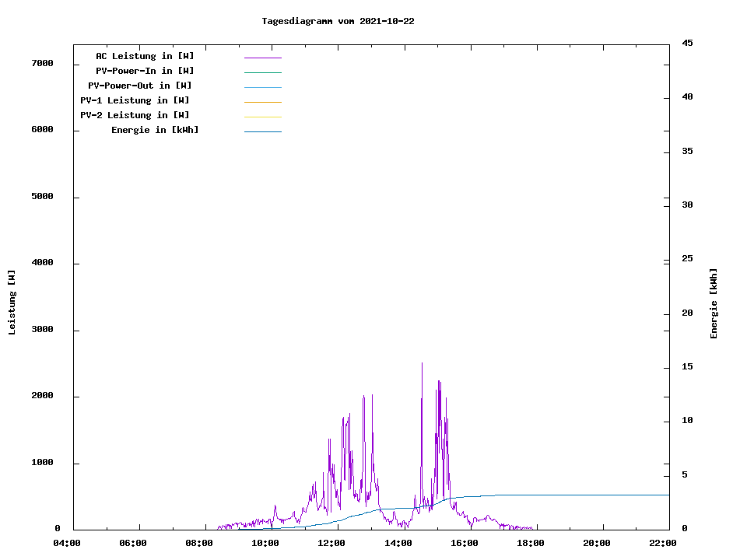747x560 pixels.
Task: Click the purple AC Leistung legend line sample
Action: 262,58
